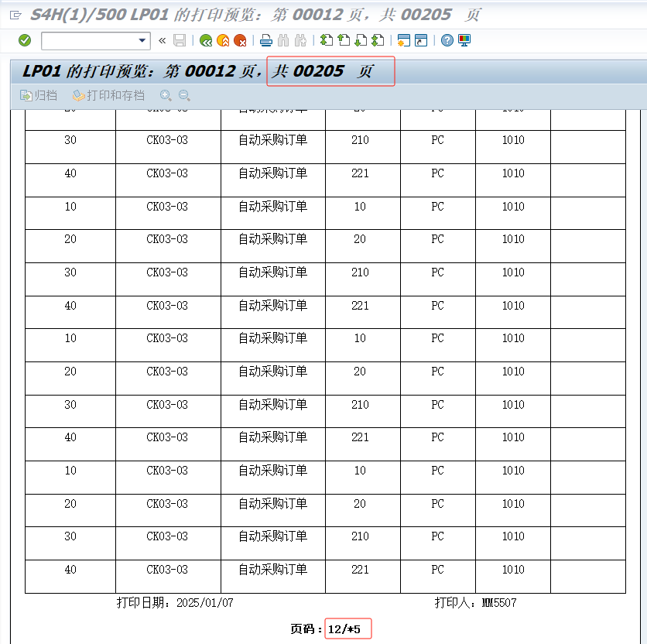The image size is (647, 644).
Task: Click the Find Next binoculars icon
Action: [300, 40]
